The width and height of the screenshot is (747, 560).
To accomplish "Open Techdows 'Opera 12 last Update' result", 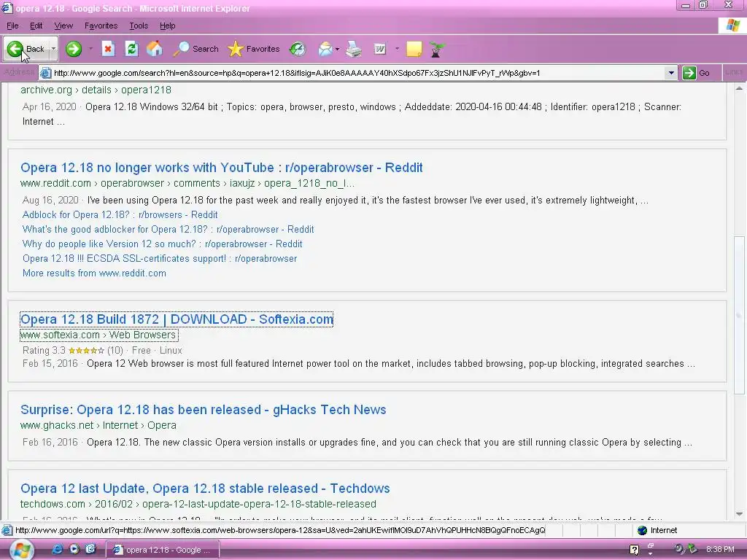I will (x=205, y=489).
